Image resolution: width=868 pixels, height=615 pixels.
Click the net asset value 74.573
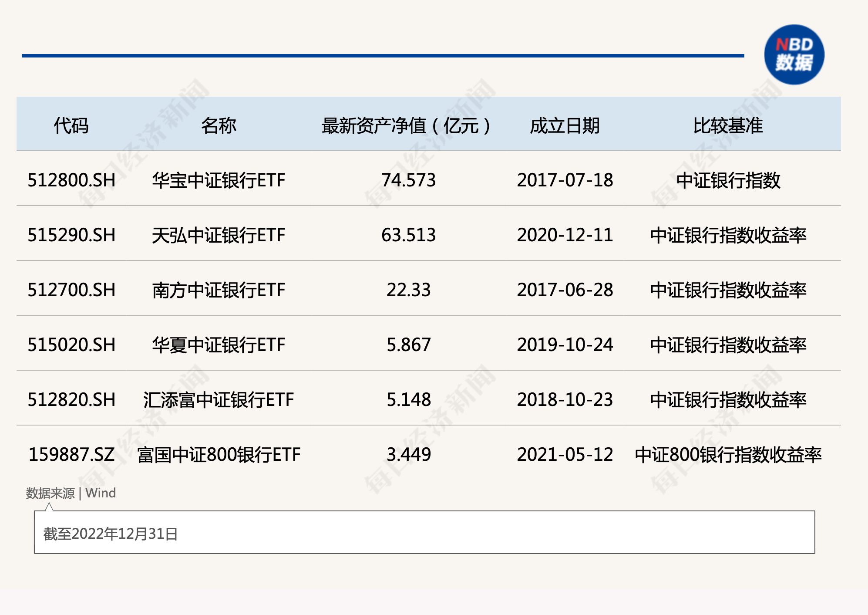point(408,180)
